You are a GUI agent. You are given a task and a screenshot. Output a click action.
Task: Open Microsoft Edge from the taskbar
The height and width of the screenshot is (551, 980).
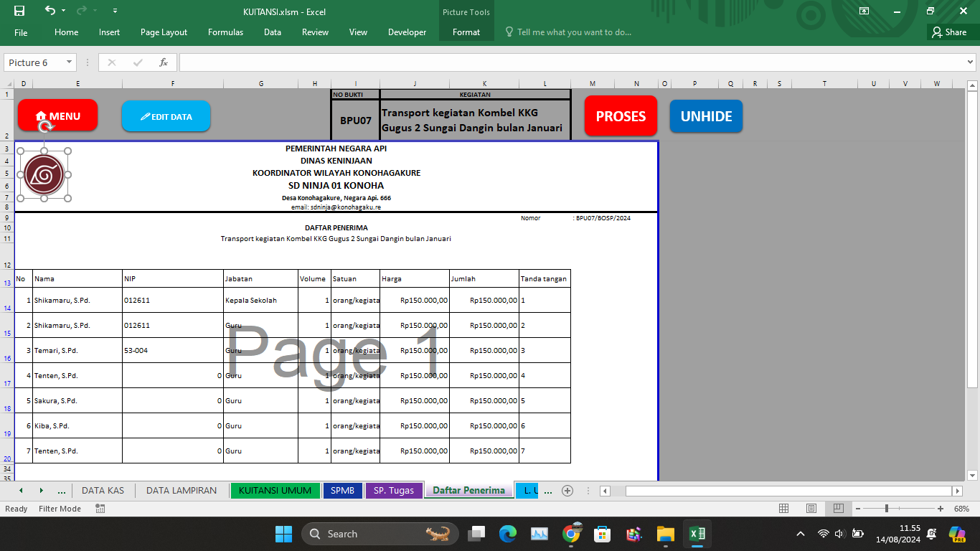click(x=508, y=534)
